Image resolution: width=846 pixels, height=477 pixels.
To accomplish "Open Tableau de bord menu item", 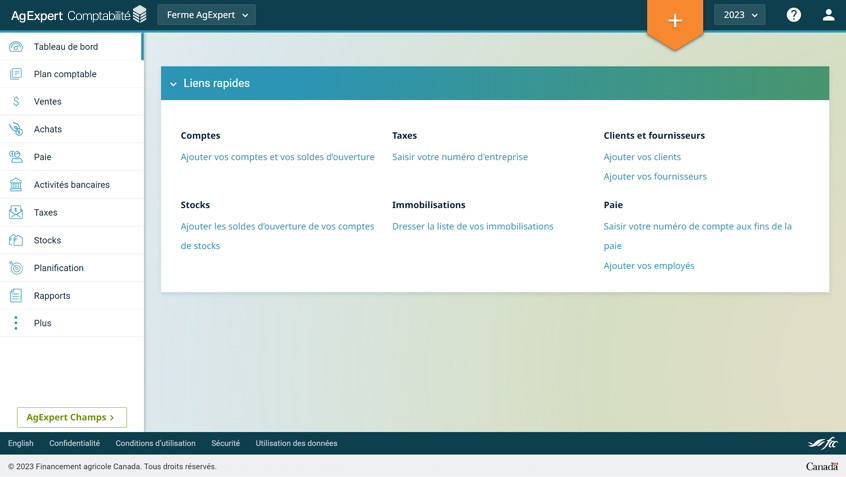I will click(x=72, y=46).
